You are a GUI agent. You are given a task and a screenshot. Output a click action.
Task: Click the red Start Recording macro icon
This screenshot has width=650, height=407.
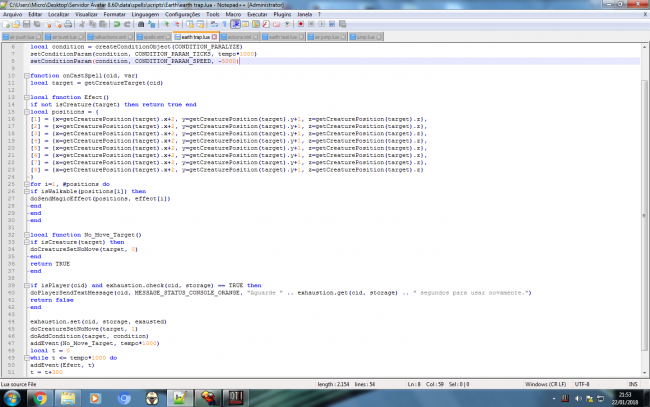(301, 24)
